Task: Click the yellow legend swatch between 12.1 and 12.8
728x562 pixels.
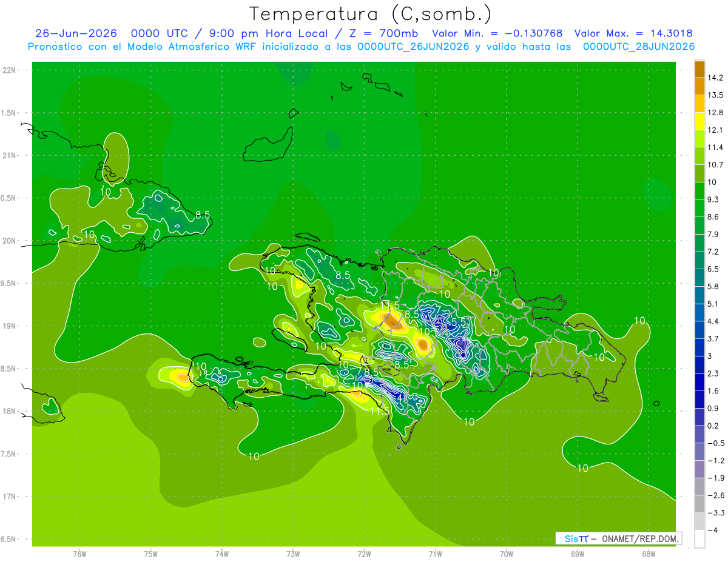Action: [x=699, y=121]
